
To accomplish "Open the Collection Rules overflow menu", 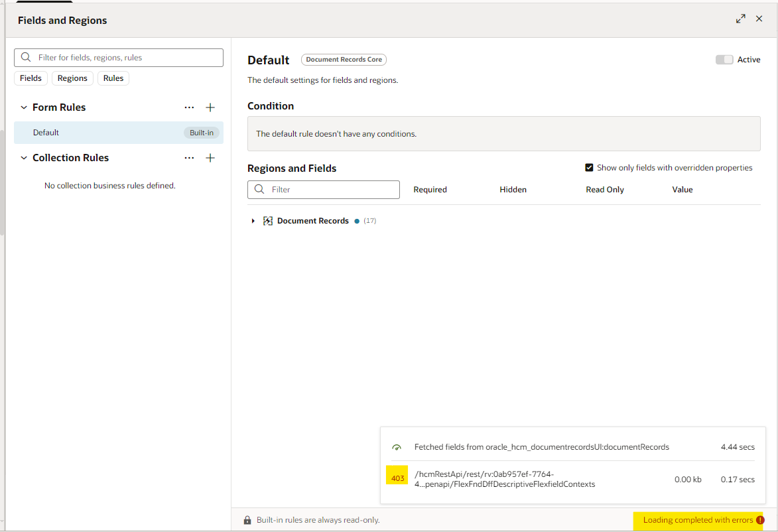I will pyautogui.click(x=189, y=157).
